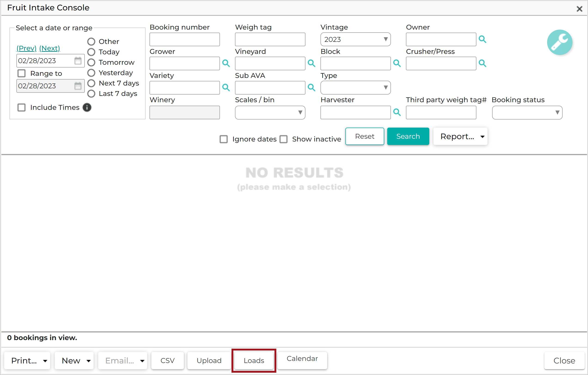Click the Harvester search magnifier icon
The image size is (588, 375).
(x=397, y=112)
